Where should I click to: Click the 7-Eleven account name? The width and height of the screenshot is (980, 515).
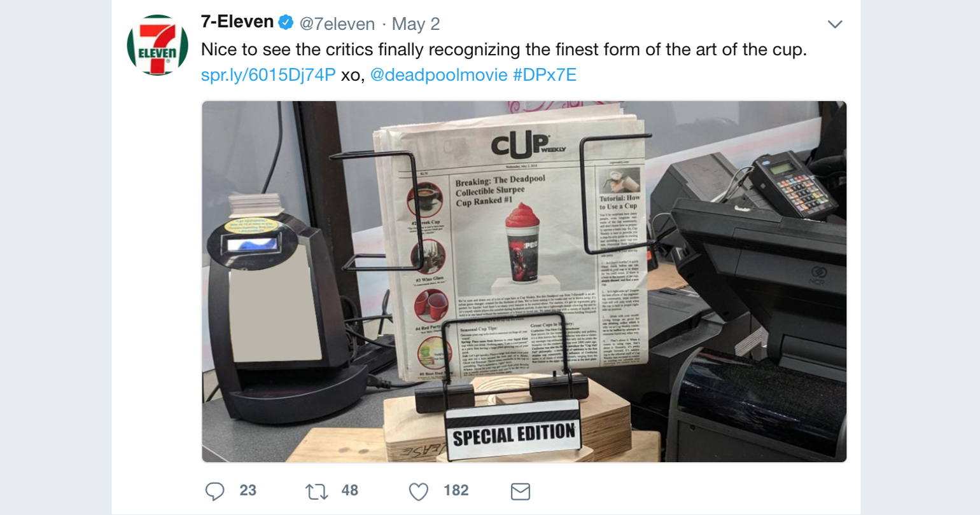pos(237,22)
